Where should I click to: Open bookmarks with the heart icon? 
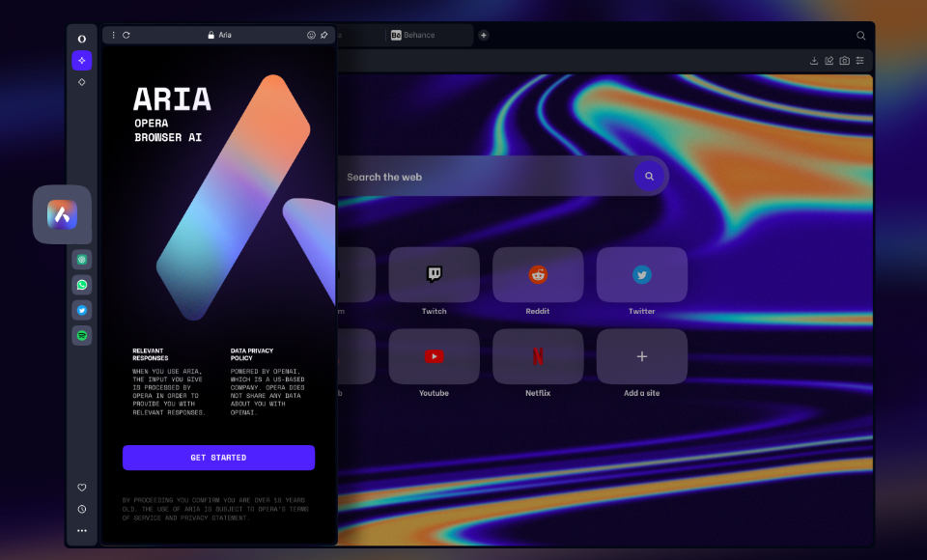[81, 488]
